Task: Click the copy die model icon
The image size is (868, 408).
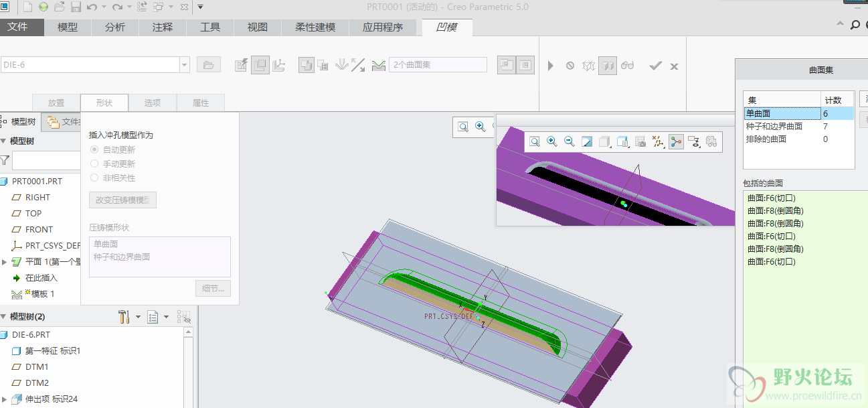Action: [x=323, y=65]
